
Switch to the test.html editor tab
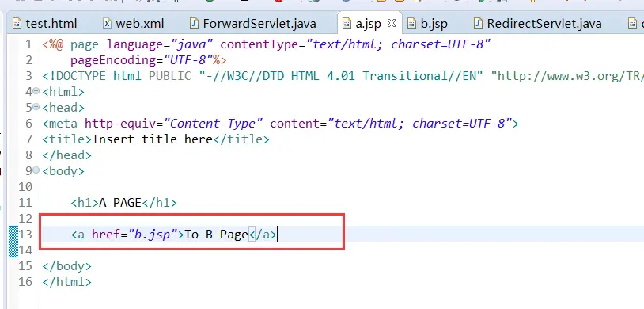click(x=45, y=24)
